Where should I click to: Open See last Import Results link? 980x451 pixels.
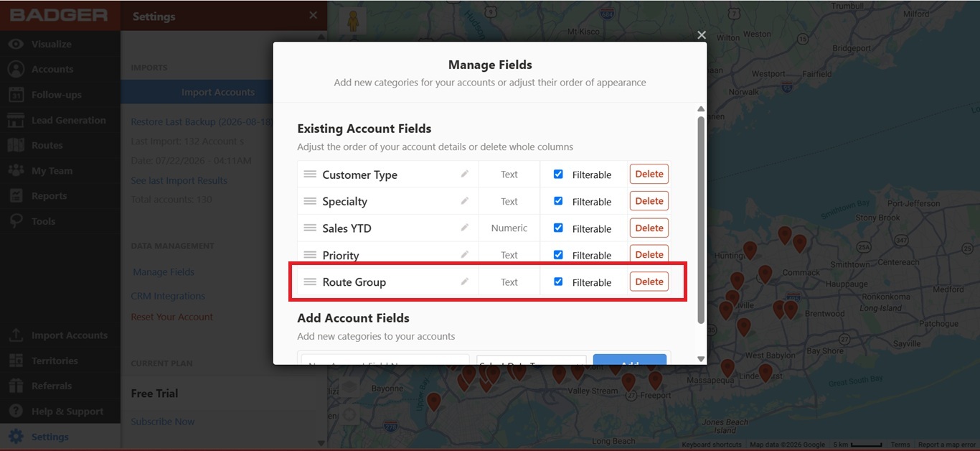[179, 180]
